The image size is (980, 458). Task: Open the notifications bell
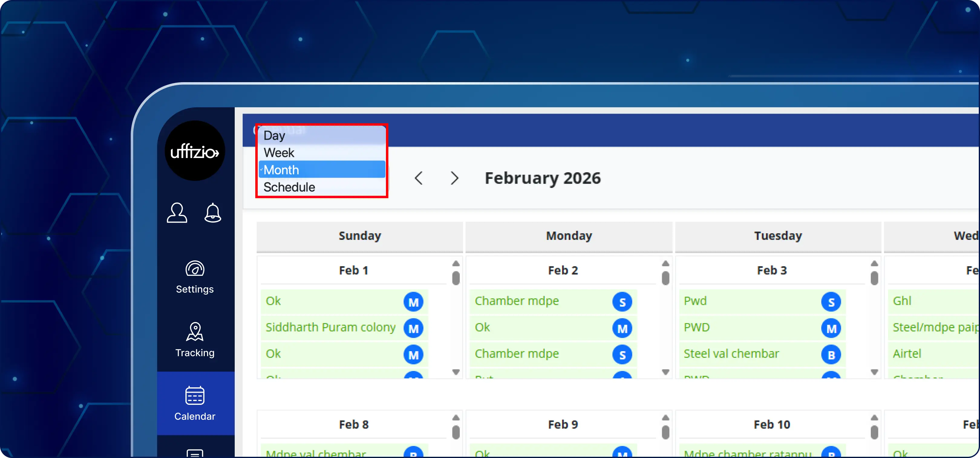[213, 212]
